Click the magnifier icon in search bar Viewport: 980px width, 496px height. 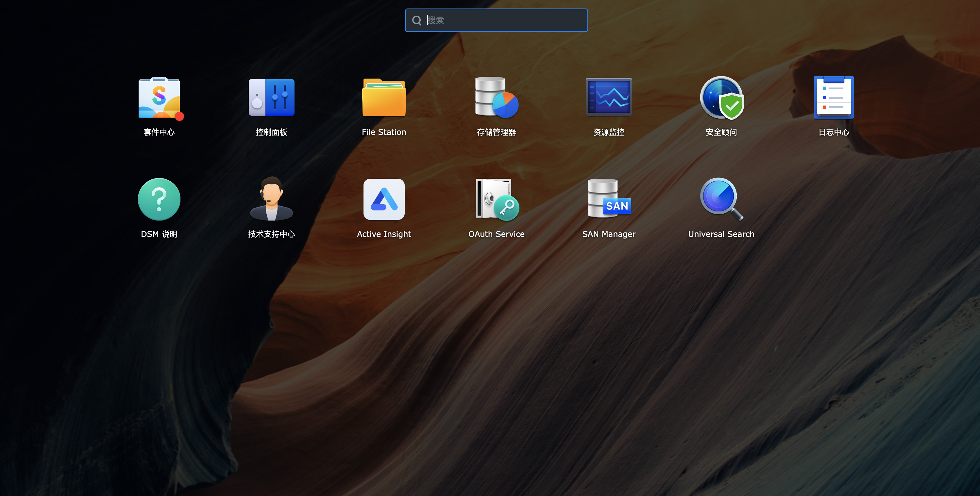[416, 20]
